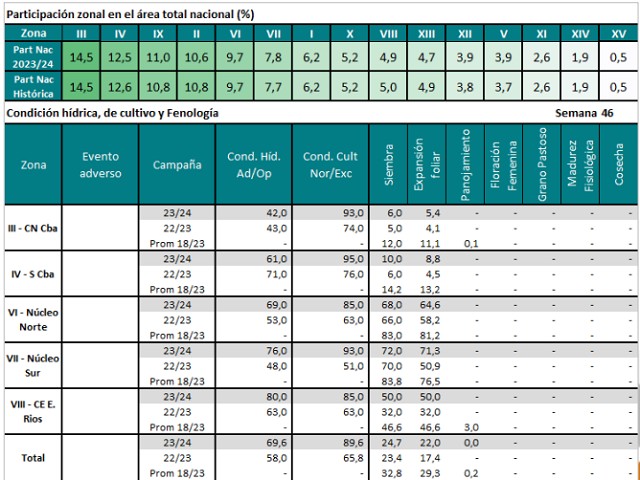This screenshot has height=480, width=640.
Task: Click the Part Nac Histórica row header
Action: click(33, 87)
